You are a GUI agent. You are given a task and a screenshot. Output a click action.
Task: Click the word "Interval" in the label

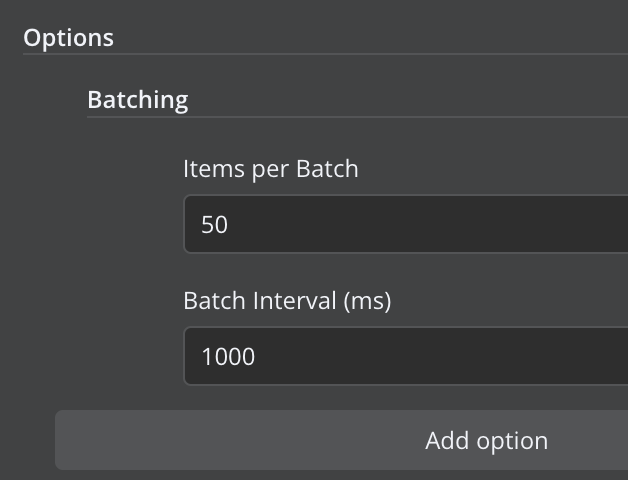(x=294, y=301)
